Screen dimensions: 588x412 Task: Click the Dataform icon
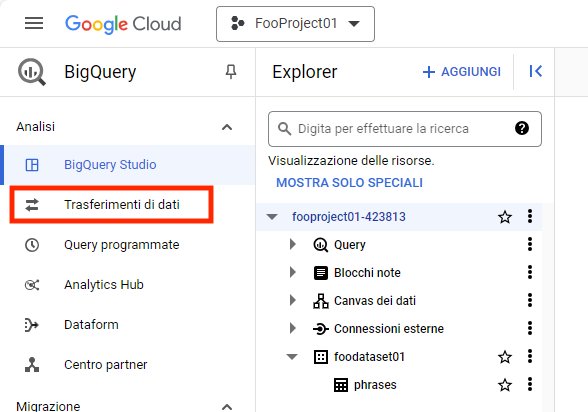click(32, 325)
